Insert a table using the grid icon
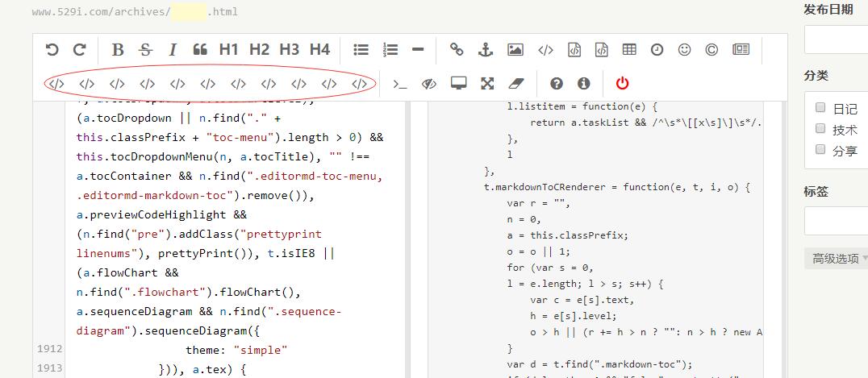 click(628, 50)
